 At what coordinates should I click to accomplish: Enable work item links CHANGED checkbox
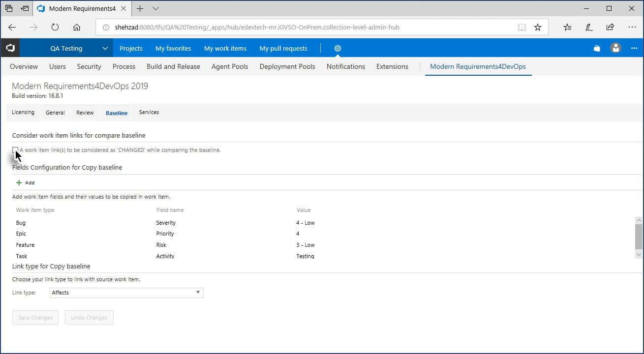(x=15, y=150)
